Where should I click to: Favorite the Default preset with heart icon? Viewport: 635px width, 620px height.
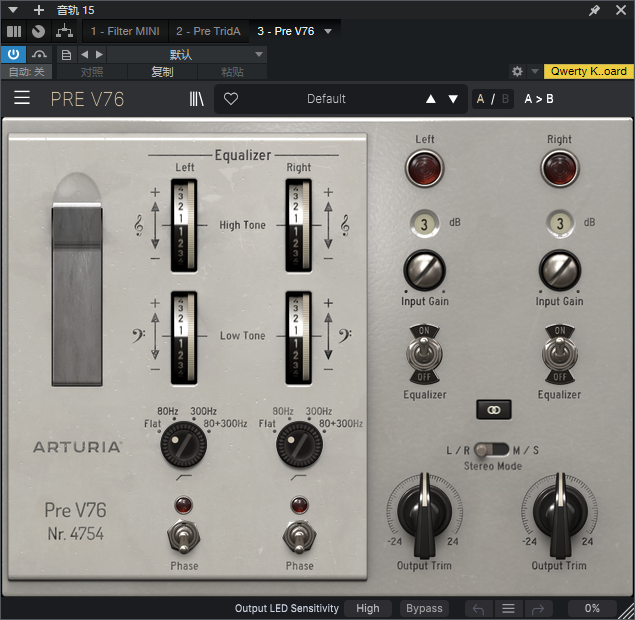coord(231,99)
